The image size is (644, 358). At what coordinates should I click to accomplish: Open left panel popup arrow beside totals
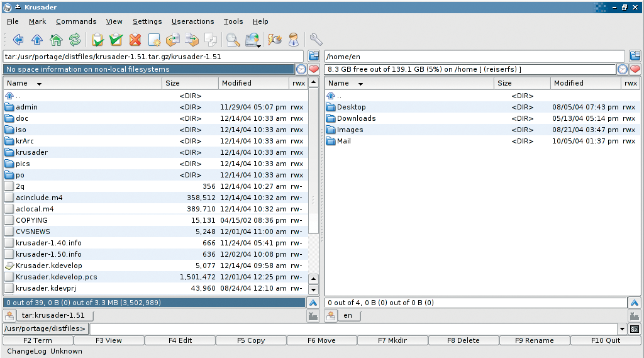(313, 303)
